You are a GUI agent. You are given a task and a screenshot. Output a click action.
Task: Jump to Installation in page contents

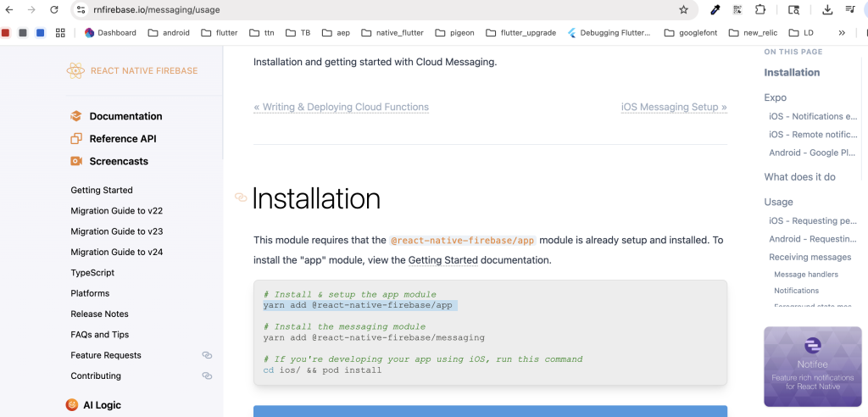(793, 73)
